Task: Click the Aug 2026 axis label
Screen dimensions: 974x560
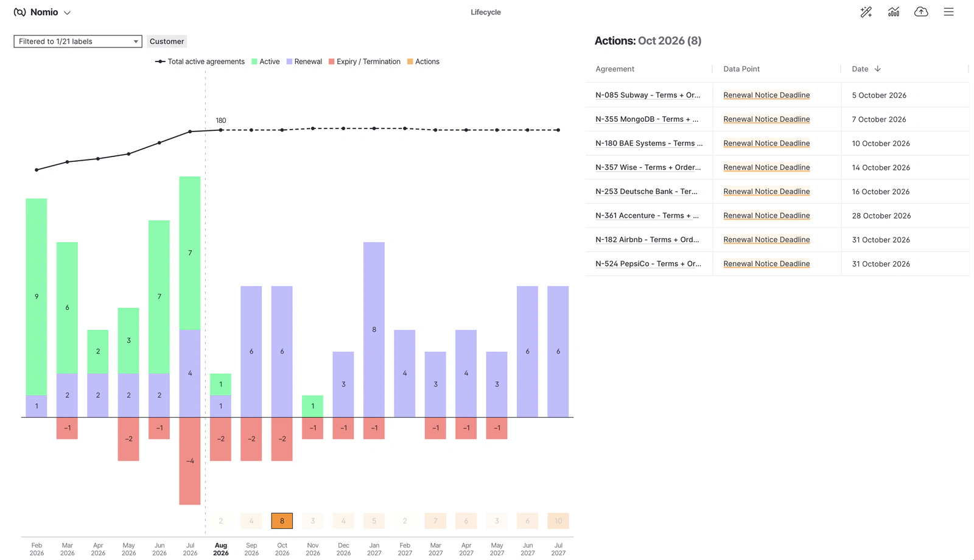Action: pyautogui.click(x=221, y=549)
